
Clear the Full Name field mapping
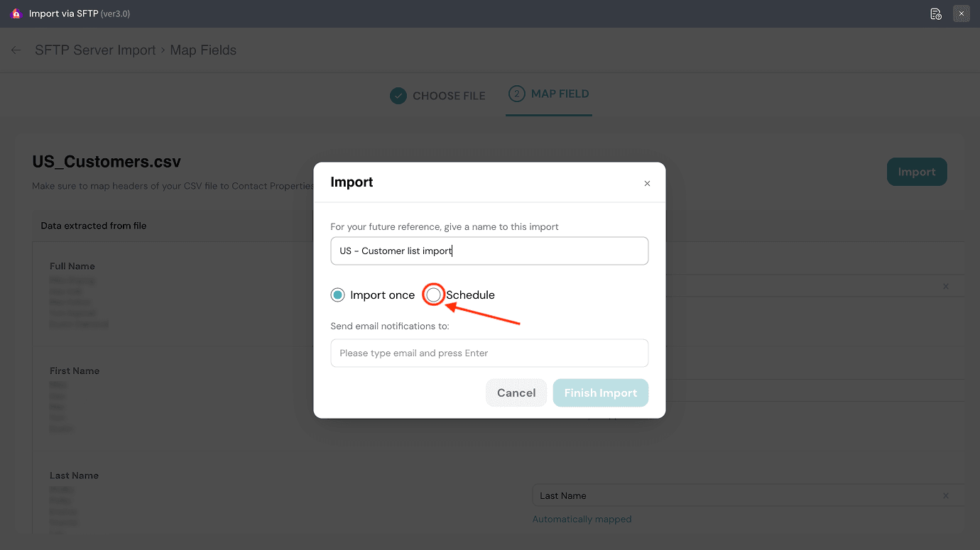[945, 286]
